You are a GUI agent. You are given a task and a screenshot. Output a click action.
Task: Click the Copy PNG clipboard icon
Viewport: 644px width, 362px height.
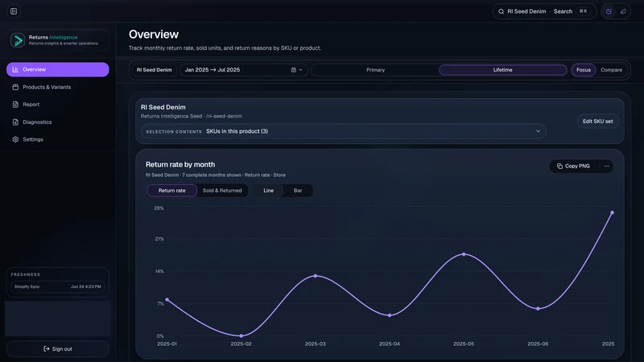(x=559, y=166)
